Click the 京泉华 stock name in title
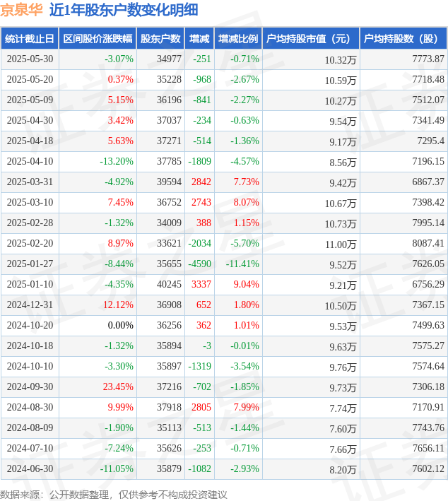Viewport: 448px width, 501px height. [x=21, y=10]
